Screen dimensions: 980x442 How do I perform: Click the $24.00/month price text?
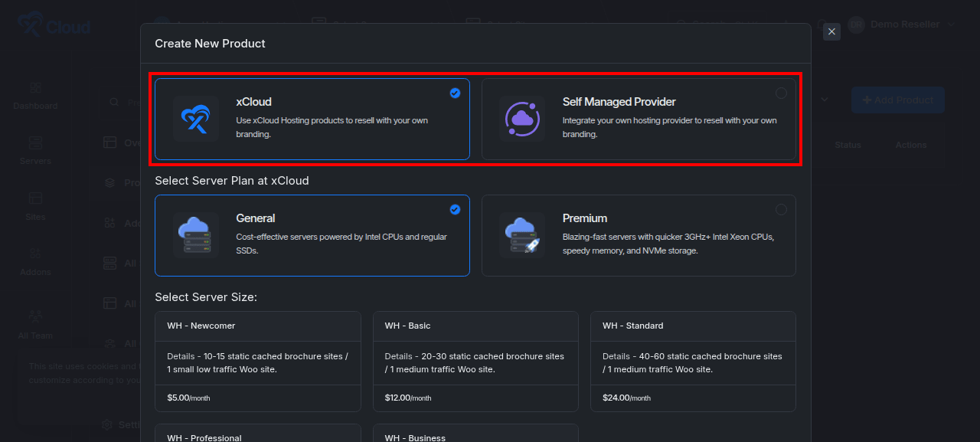[626, 398]
